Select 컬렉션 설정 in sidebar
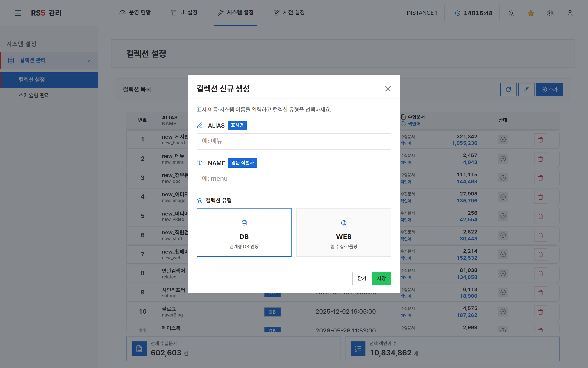This screenshot has width=588, height=368. (x=49, y=80)
